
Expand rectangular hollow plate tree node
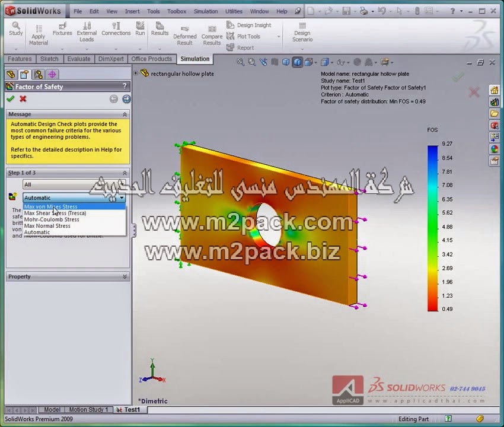tap(136, 74)
